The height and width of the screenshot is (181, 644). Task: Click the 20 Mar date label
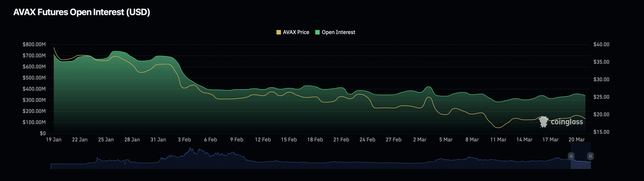click(576, 140)
